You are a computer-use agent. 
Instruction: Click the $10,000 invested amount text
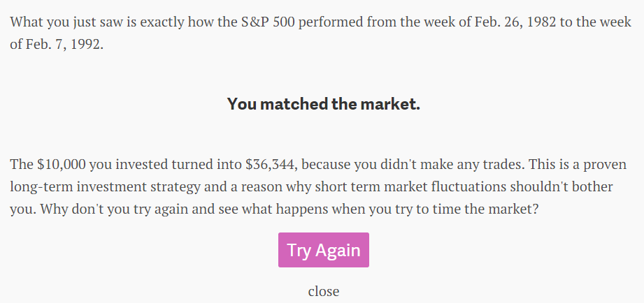pos(62,165)
